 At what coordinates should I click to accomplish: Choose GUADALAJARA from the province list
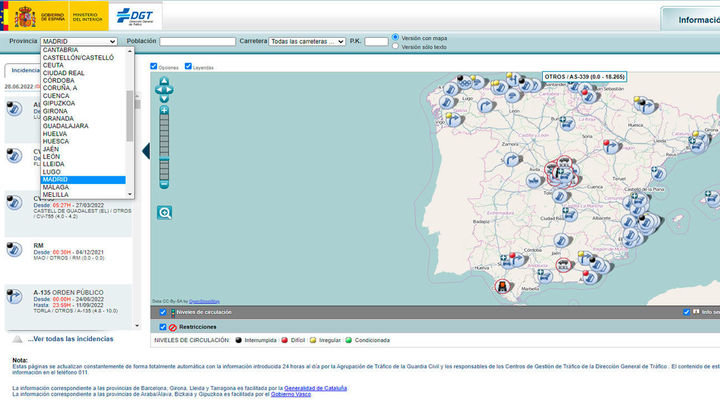coord(65,126)
